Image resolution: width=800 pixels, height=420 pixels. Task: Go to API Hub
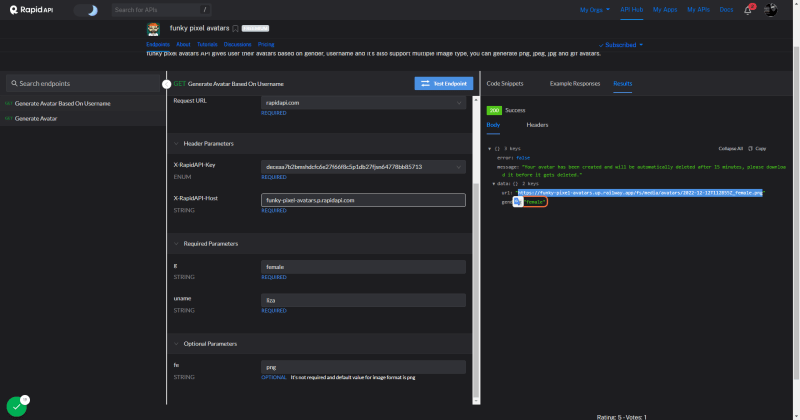coord(631,10)
